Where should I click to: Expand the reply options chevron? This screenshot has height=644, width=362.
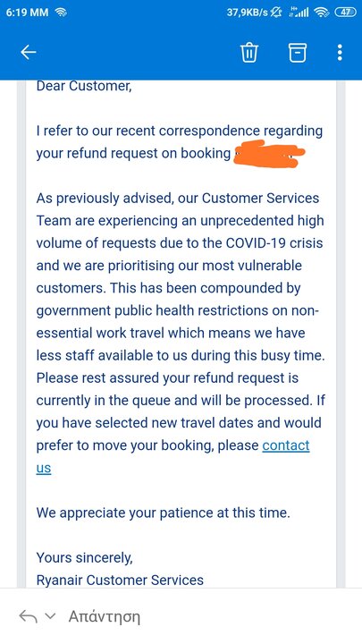pyautogui.click(x=50, y=616)
